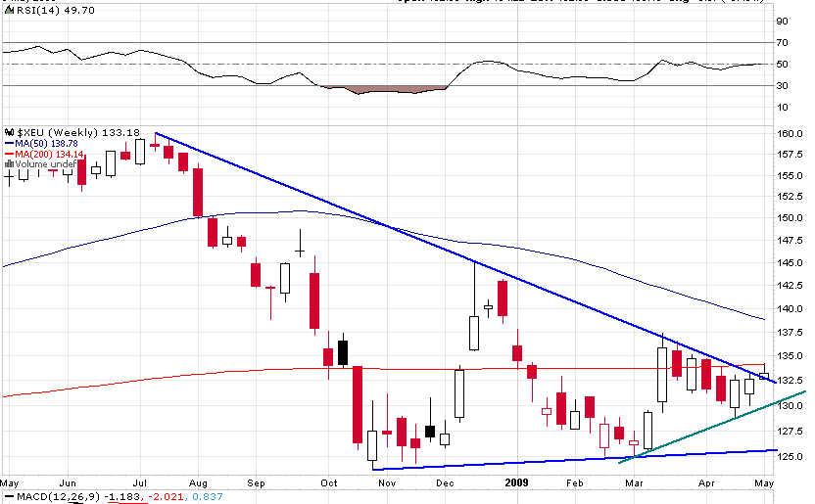
Task: Click the bold 2009 year label
Action: [516, 482]
